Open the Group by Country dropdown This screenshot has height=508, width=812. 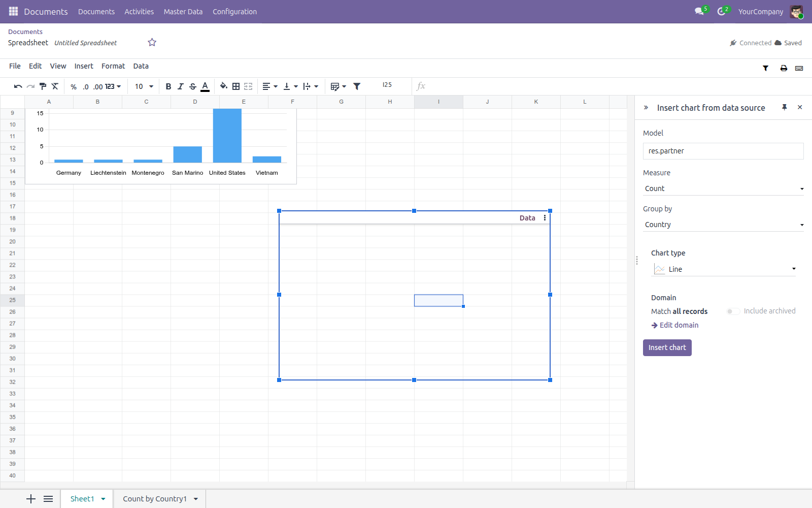click(723, 225)
